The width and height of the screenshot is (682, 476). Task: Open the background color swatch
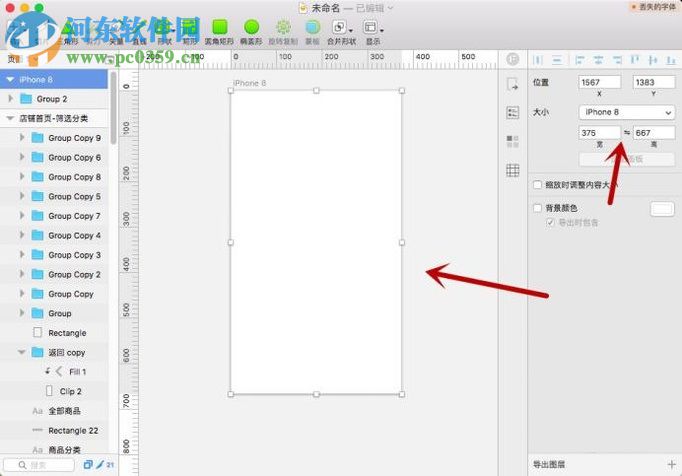[x=662, y=209]
